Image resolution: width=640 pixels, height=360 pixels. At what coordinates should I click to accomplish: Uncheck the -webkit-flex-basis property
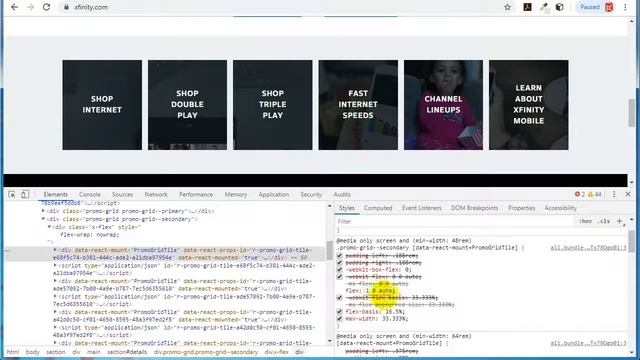[x=339, y=298]
